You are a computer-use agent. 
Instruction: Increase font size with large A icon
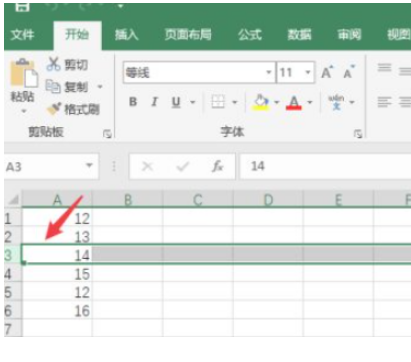[x=327, y=72]
